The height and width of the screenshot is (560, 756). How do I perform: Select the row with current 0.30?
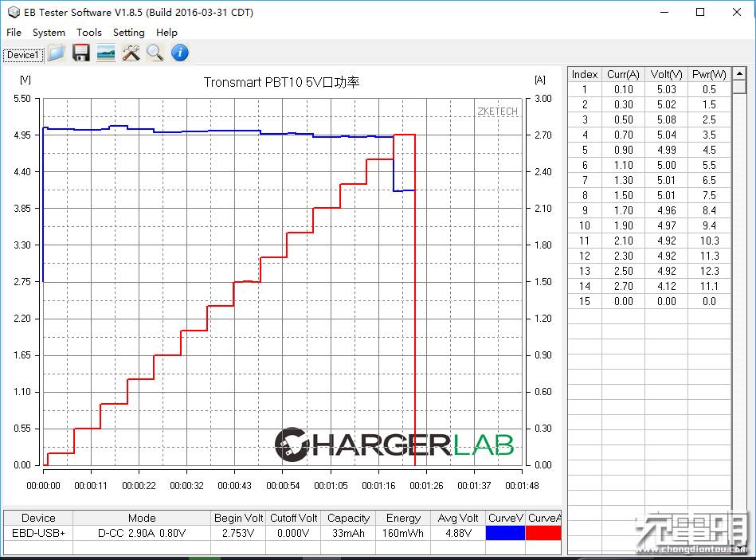click(x=649, y=104)
